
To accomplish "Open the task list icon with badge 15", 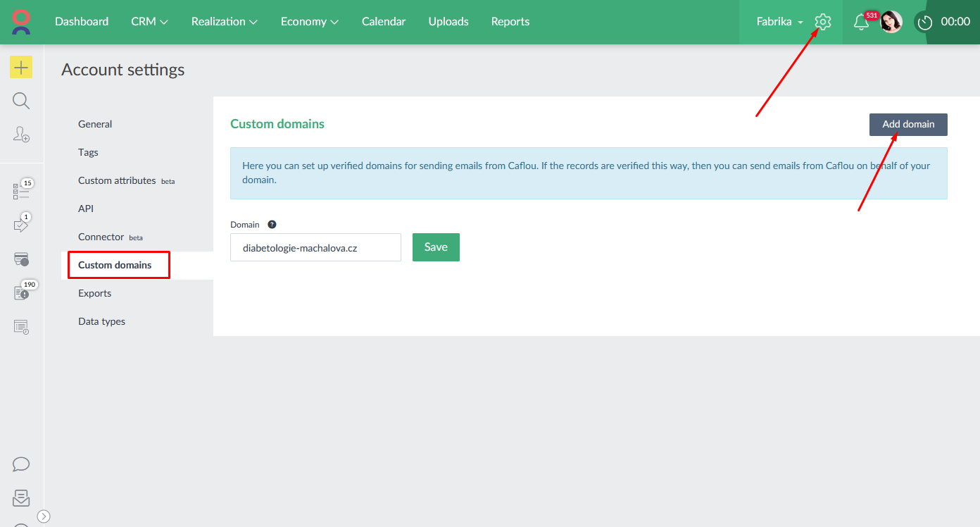I will point(21,191).
